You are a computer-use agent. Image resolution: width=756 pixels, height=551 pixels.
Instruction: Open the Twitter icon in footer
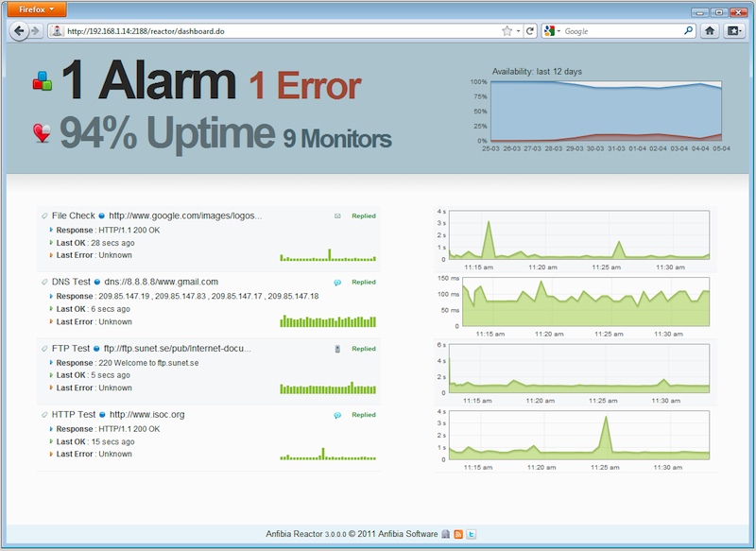click(472, 534)
